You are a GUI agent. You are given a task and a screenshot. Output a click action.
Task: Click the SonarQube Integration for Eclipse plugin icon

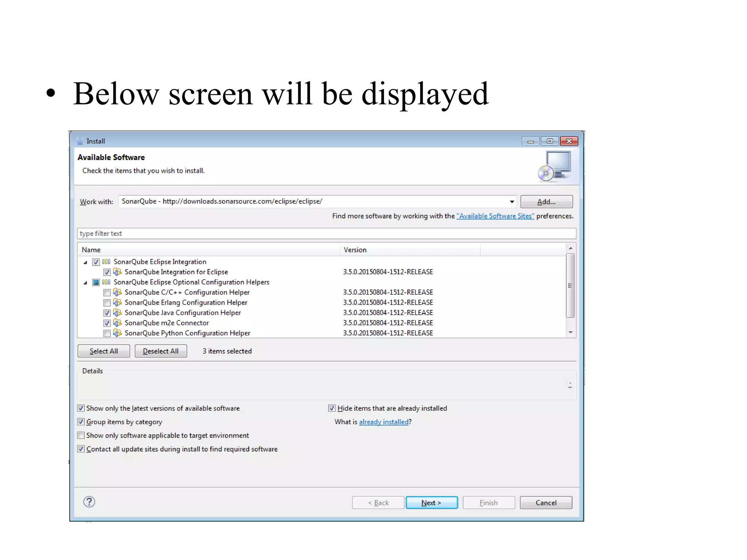(x=117, y=272)
